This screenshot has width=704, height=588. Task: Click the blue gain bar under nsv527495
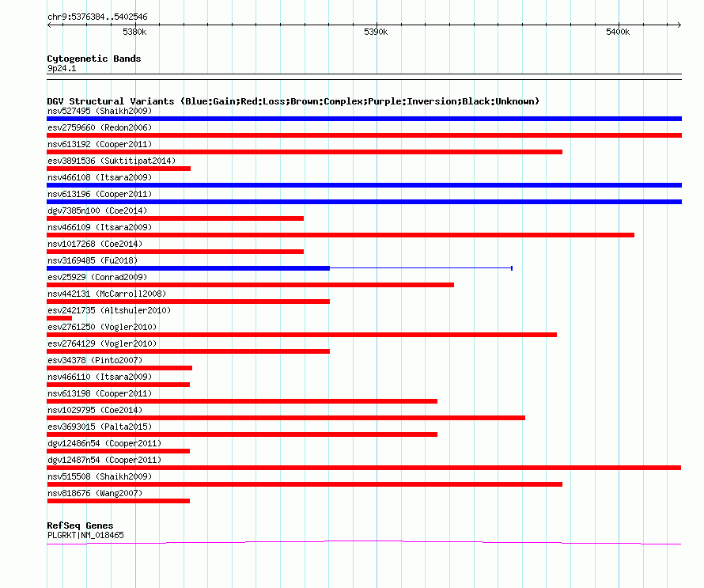pos(364,119)
